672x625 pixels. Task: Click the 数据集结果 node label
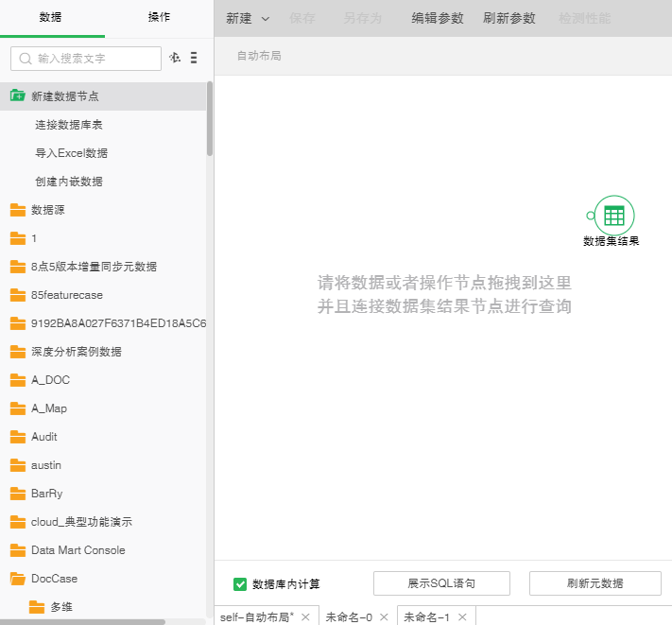(612, 241)
